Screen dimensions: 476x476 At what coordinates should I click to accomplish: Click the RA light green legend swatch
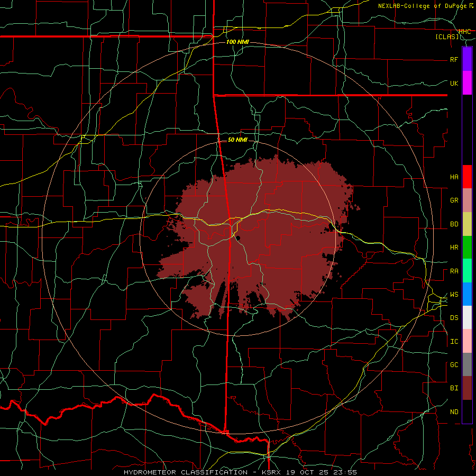point(467,271)
